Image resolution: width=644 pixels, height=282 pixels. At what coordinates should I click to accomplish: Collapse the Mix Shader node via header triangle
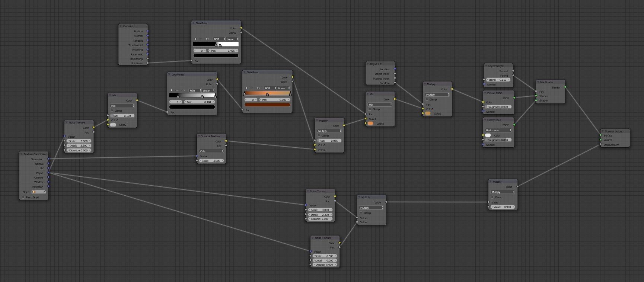(x=538, y=82)
